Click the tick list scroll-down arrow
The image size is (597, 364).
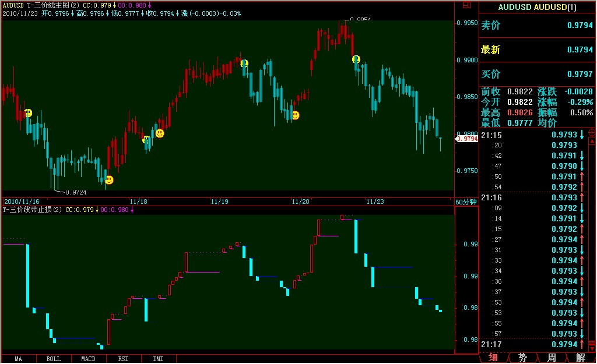(592, 348)
